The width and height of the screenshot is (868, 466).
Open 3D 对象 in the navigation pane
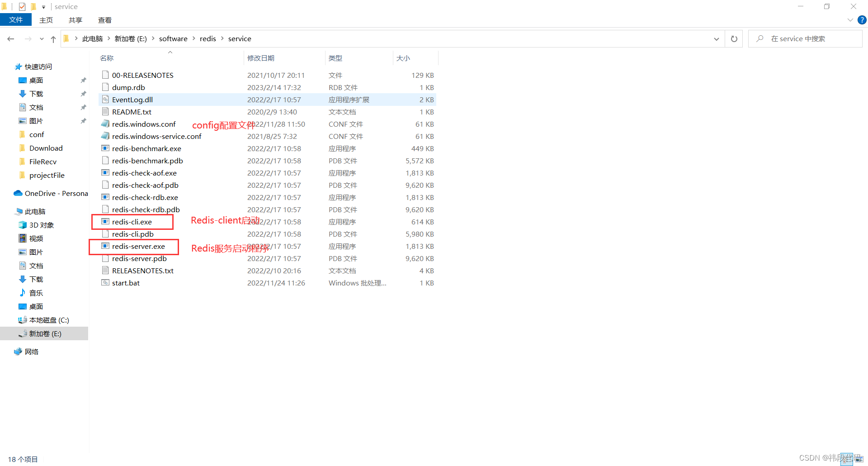click(x=41, y=225)
